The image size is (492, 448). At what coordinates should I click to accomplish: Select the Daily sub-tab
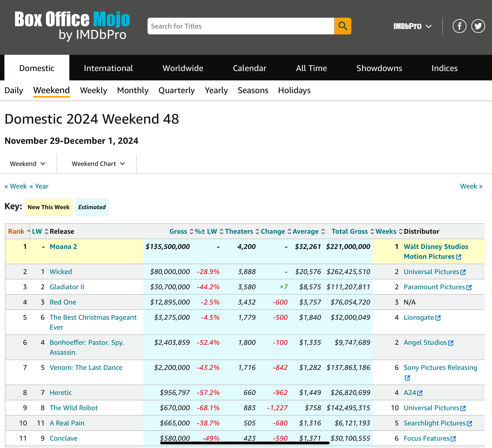(14, 90)
